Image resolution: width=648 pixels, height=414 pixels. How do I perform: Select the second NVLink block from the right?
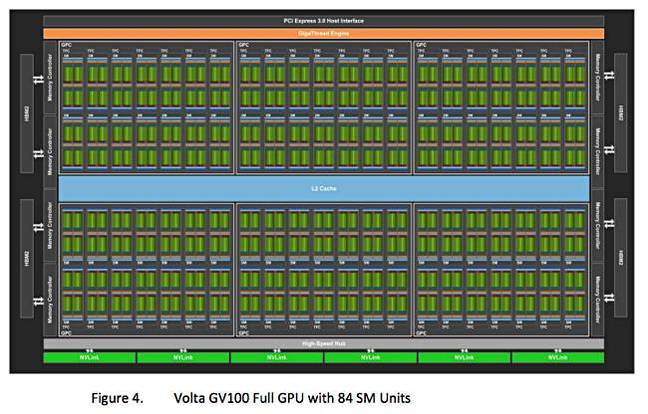[464, 357]
